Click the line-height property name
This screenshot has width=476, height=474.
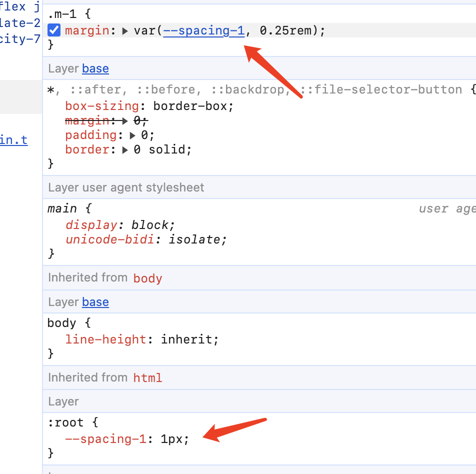point(105,339)
